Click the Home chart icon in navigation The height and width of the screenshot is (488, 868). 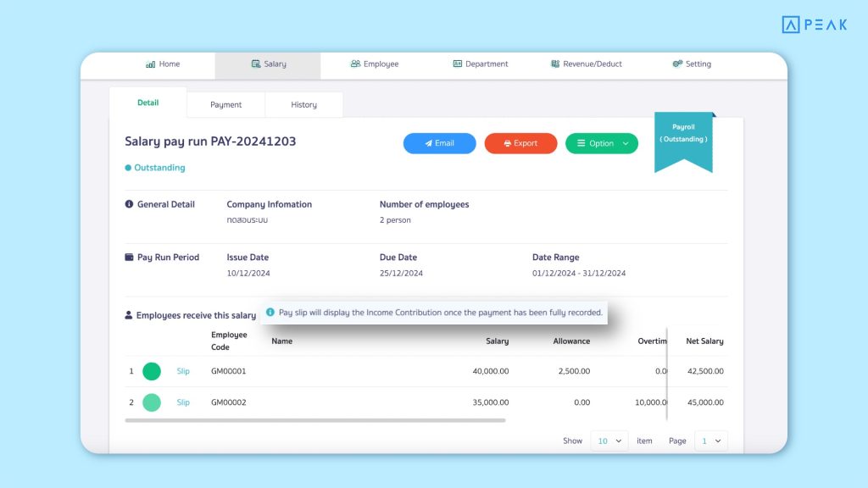coord(150,64)
